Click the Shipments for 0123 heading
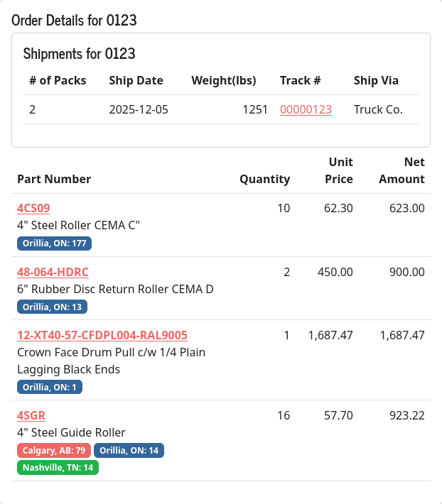The width and height of the screenshot is (442, 504). [80, 53]
